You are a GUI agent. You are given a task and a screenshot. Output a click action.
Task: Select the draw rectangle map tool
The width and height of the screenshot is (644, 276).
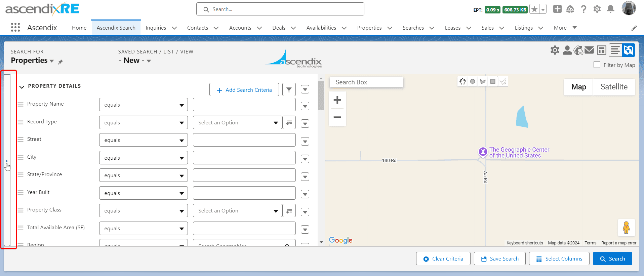click(x=493, y=81)
